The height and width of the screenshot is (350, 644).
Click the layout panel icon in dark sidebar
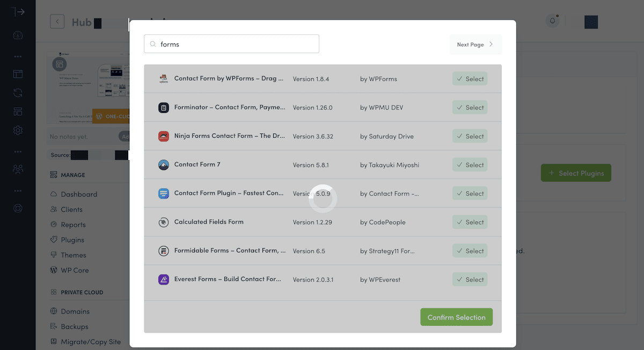[18, 74]
